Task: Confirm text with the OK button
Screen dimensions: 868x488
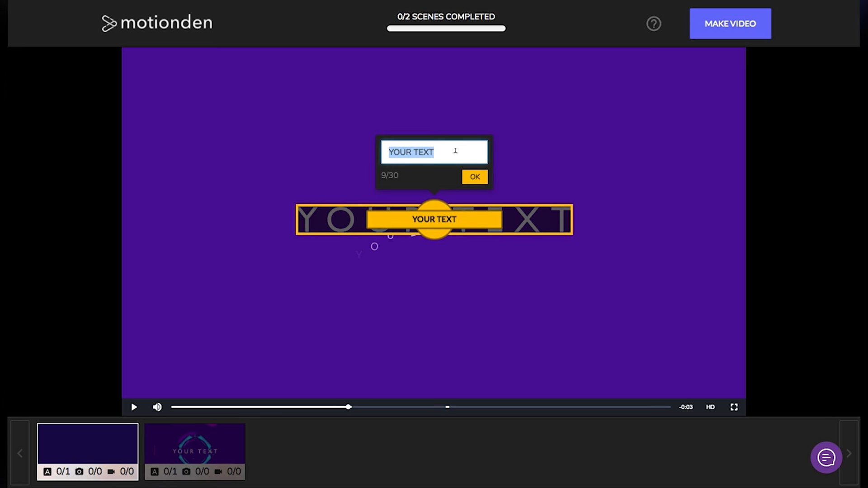Action: tap(475, 177)
